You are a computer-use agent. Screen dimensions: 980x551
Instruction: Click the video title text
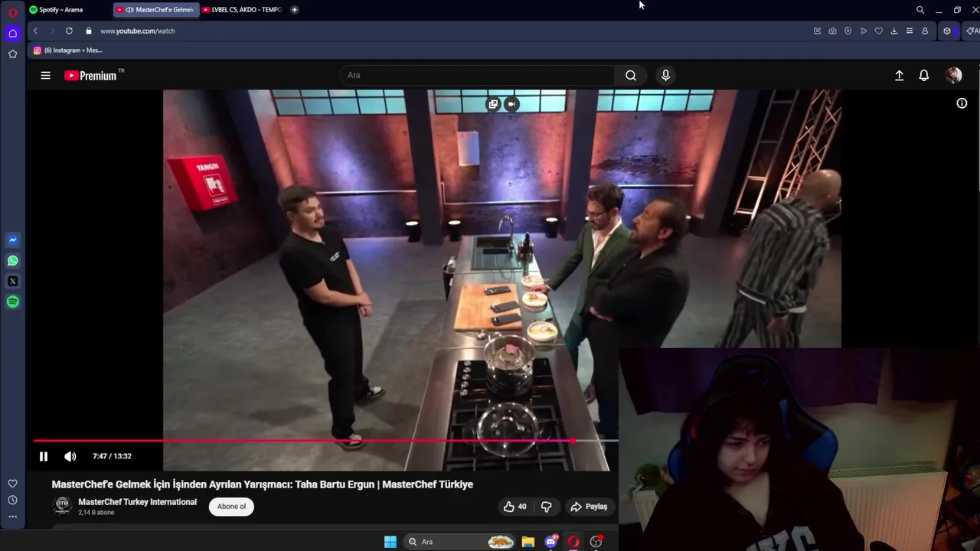pos(262,484)
